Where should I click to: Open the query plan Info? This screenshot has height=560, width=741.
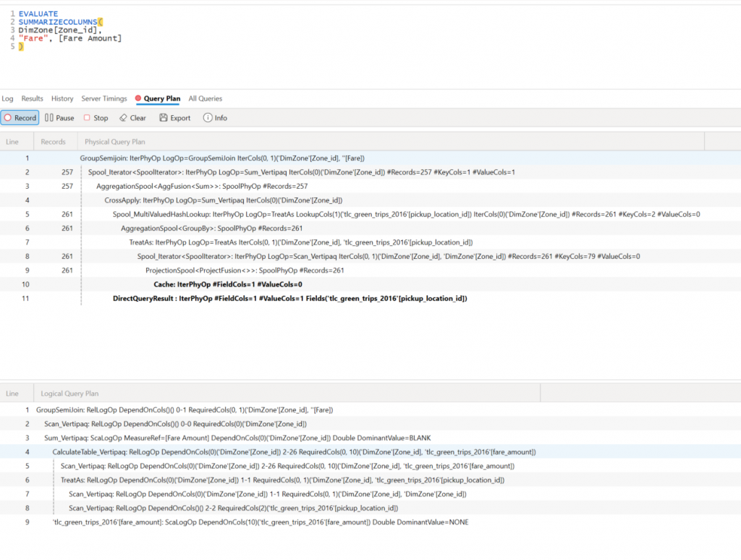tap(215, 118)
